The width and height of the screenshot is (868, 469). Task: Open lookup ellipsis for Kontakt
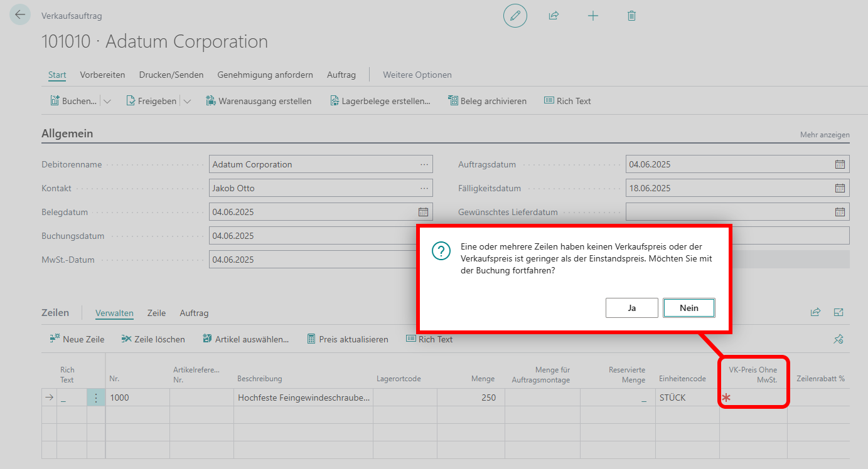[x=424, y=188]
